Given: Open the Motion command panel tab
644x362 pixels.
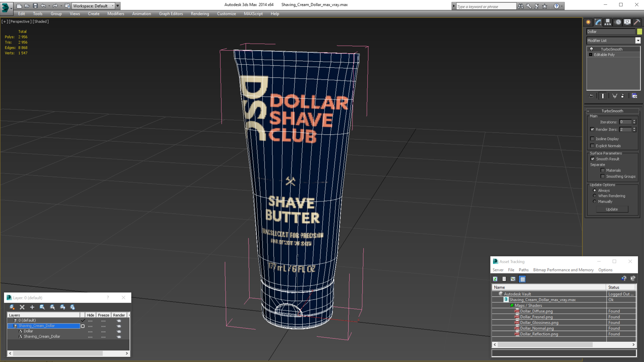Looking at the screenshot, I should click(x=618, y=22).
